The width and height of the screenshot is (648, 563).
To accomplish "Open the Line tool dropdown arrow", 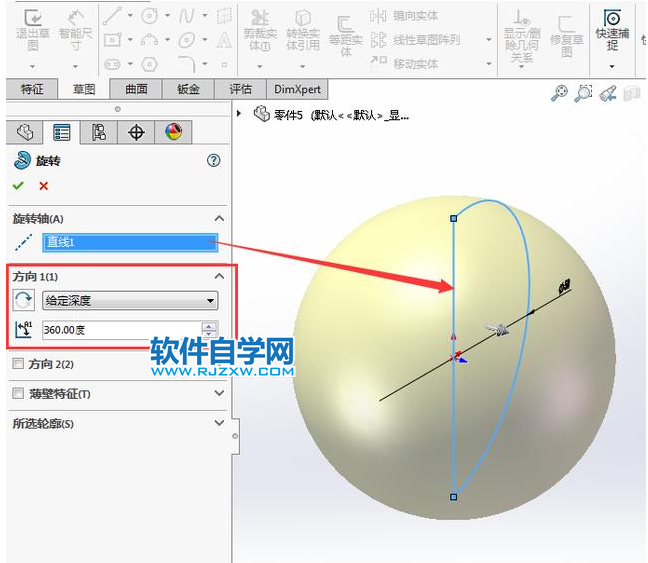I will (x=130, y=16).
